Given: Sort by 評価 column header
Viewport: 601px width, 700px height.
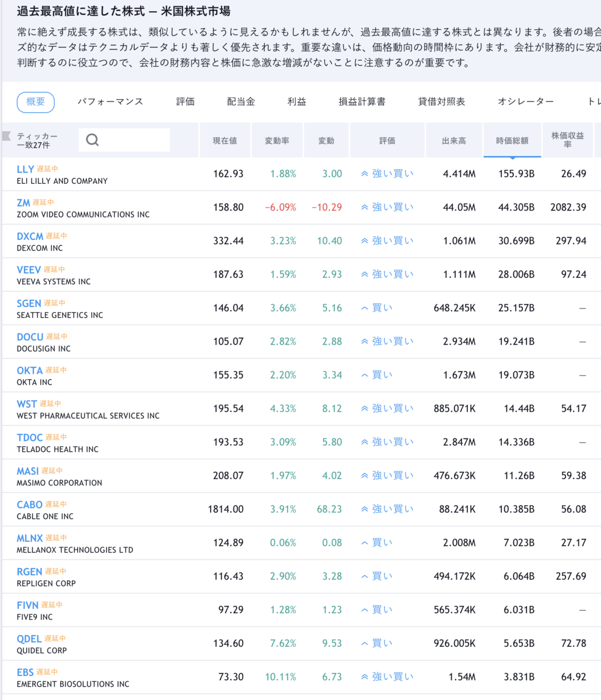Looking at the screenshot, I should tap(387, 140).
